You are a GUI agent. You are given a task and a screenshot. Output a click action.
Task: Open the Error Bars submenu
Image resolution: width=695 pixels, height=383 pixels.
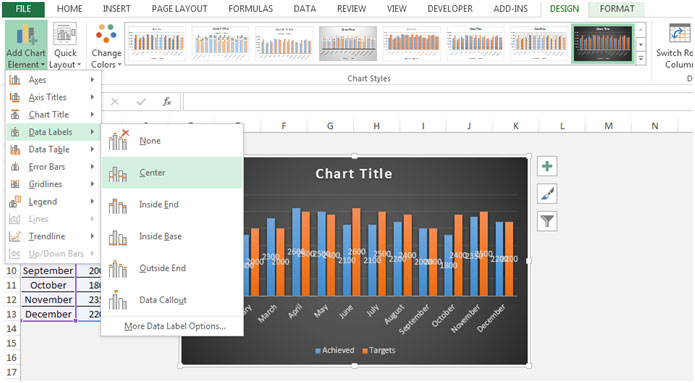pos(53,167)
